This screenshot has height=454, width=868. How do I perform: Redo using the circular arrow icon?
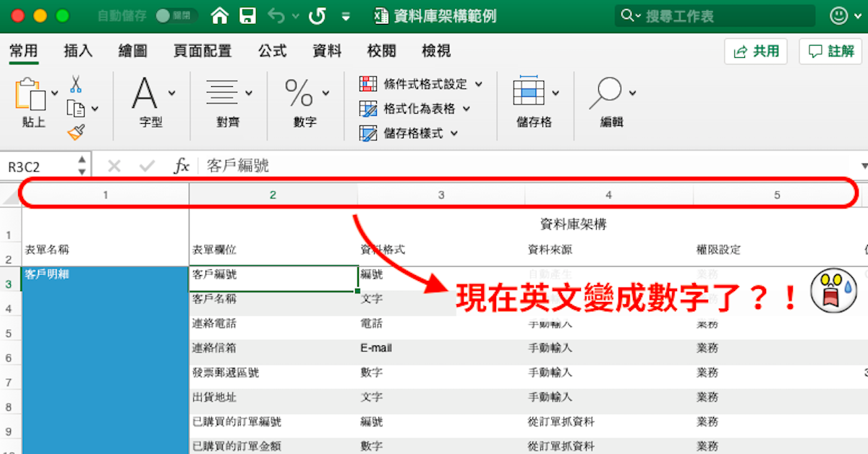(317, 15)
